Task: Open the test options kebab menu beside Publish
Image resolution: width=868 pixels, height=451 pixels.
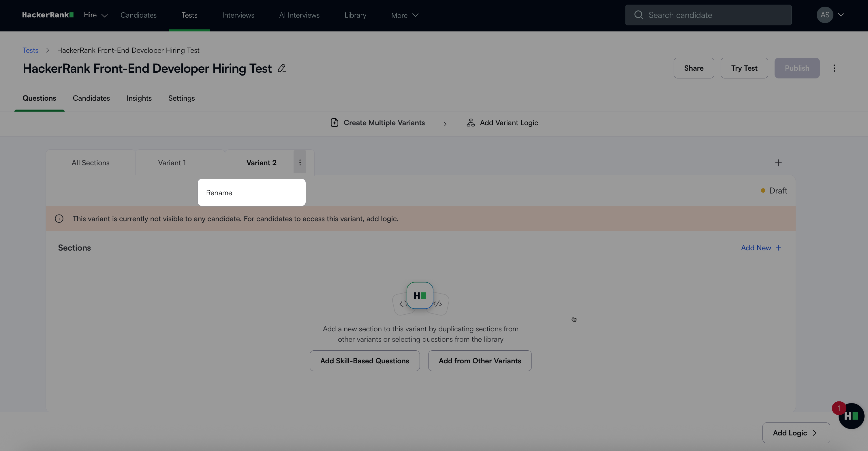Action: pos(834,68)
